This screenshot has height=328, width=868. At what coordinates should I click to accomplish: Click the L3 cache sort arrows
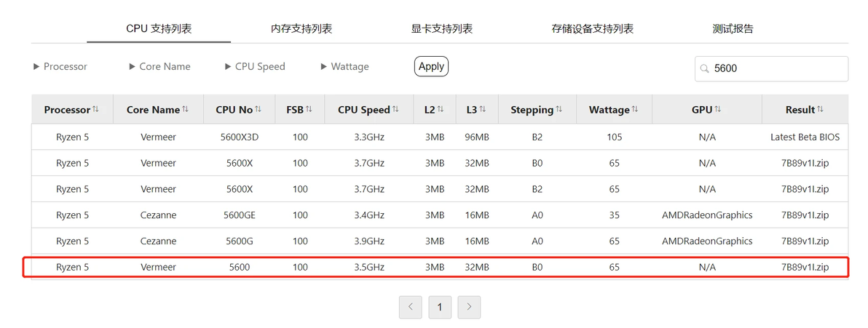(x=484, y=110)
